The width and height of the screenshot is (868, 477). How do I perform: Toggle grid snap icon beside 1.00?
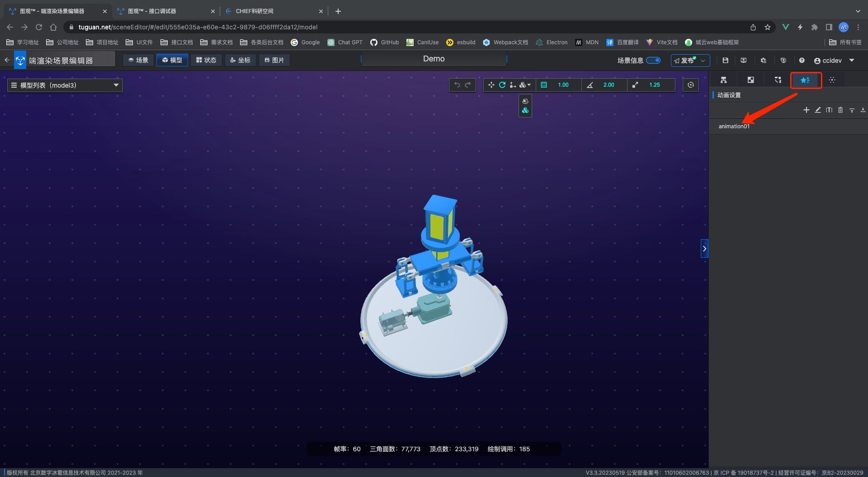tap(544, 85)
